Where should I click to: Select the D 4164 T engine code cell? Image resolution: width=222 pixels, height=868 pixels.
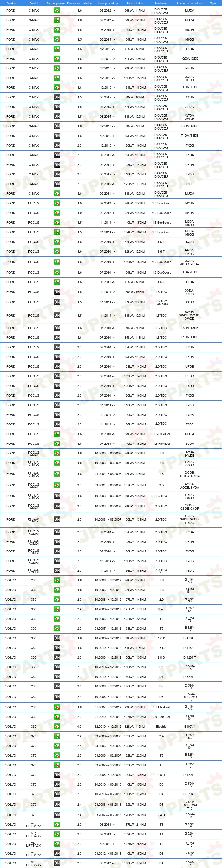(190, 638)
